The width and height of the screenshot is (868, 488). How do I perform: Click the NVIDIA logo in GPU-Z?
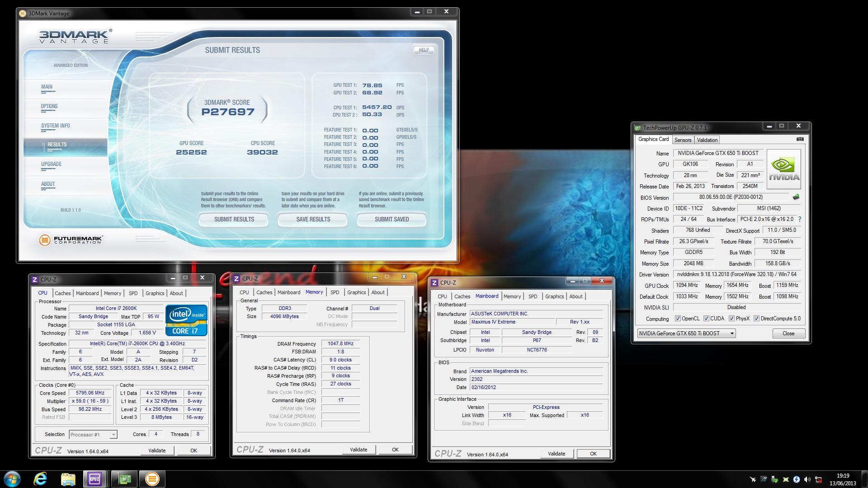tap(784, 169)
